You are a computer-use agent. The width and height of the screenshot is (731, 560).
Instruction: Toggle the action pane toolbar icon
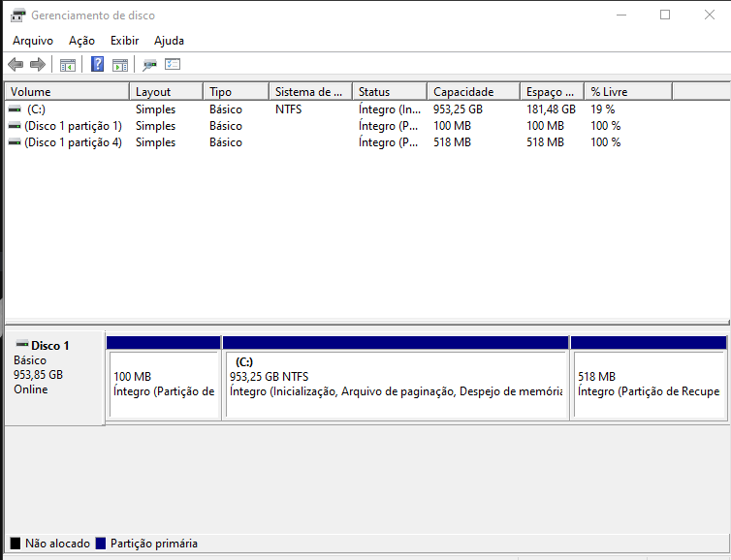click(x=120, y=65)
